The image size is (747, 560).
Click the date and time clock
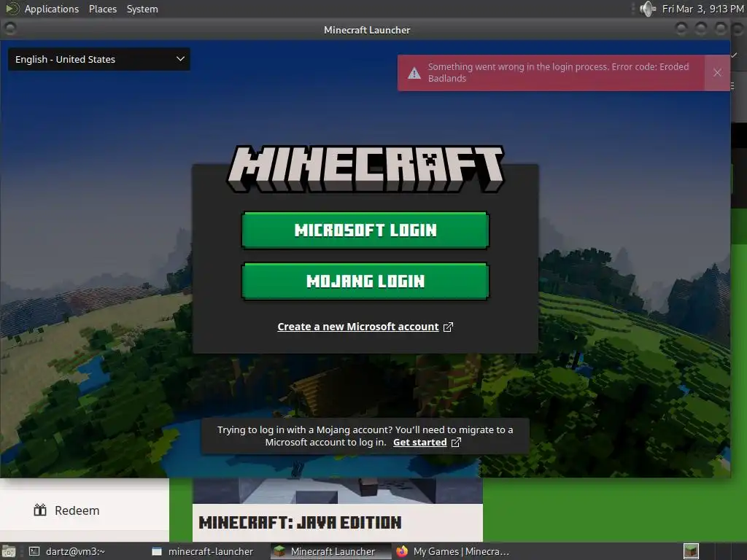point(703,9)
